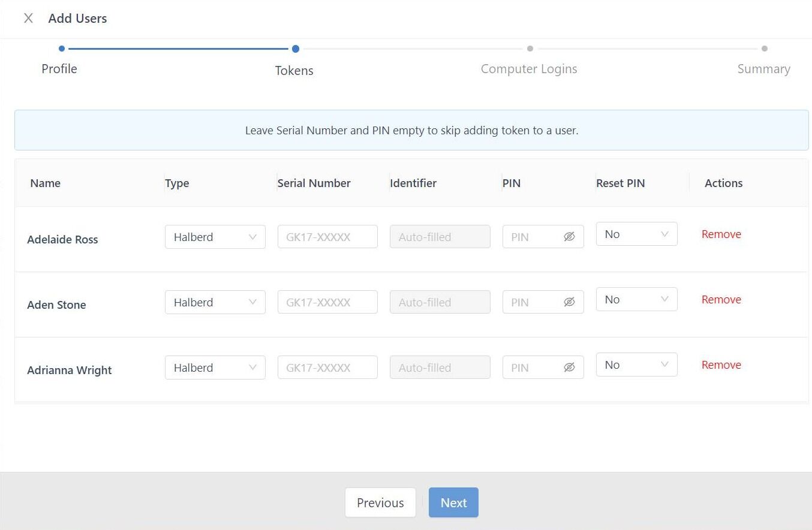Click the Name column header
This screenshot has width=812, height=530.
pos(46,183)
